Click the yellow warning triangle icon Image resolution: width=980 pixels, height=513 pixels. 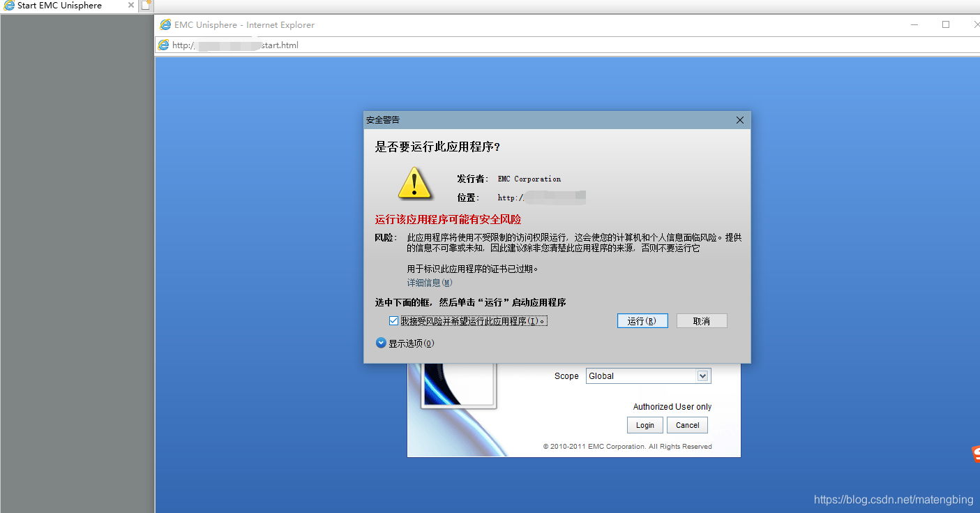[x=415, y=183]
